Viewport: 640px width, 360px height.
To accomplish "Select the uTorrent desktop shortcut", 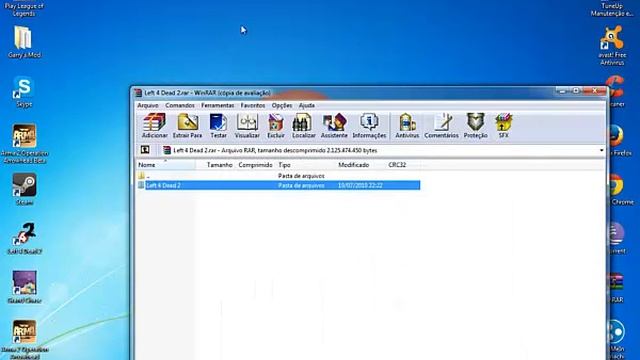I will pos(617,239).
